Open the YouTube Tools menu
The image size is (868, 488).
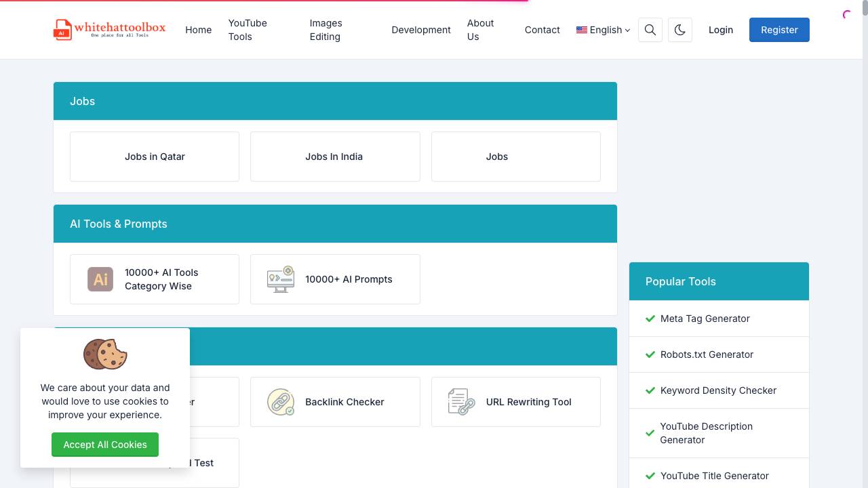pos(248,30)
